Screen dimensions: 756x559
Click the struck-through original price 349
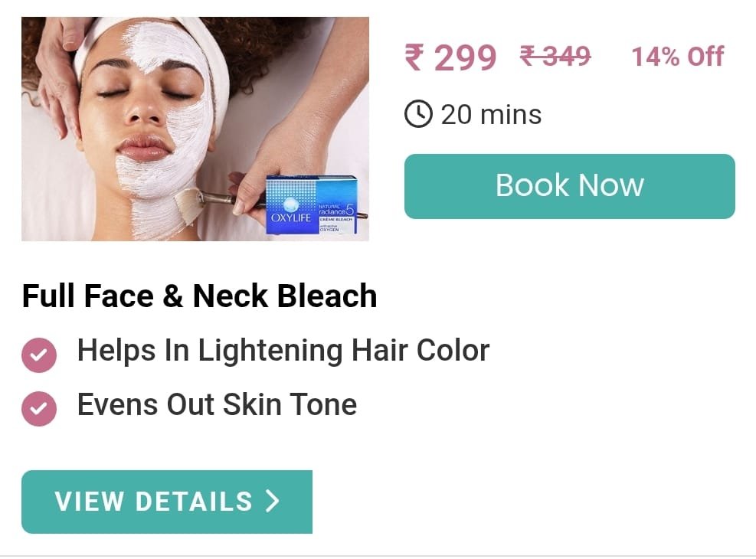pyautogui.click(x=565, y=56)
